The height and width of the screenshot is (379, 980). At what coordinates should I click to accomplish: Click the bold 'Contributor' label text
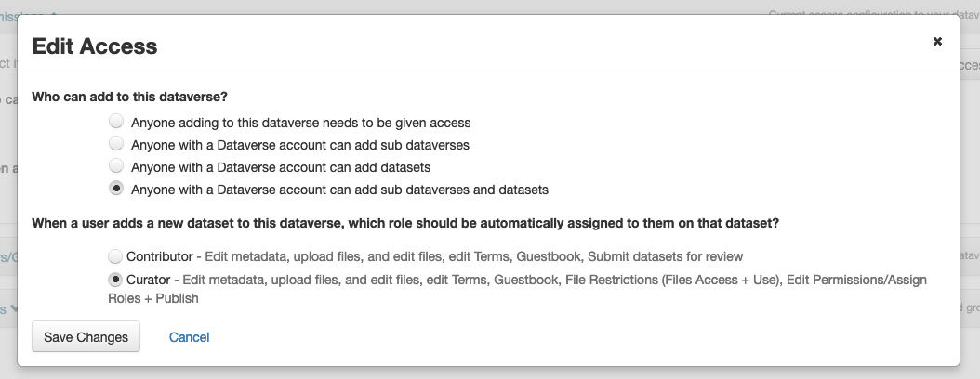tap(159, 256)
